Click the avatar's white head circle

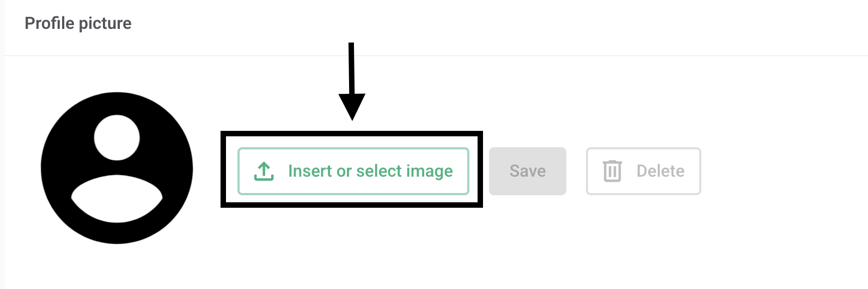[x=117, y=137]
